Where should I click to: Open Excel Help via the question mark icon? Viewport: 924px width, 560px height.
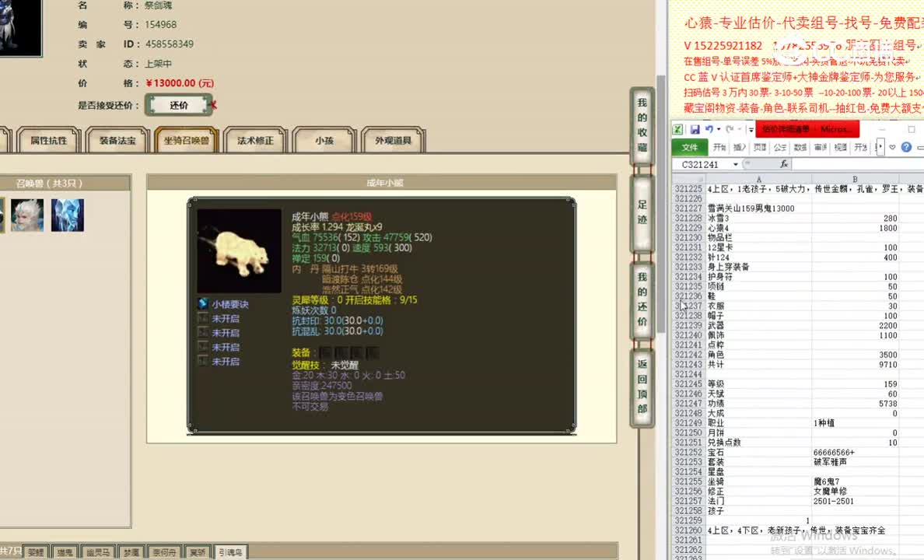tap(906, 148)
